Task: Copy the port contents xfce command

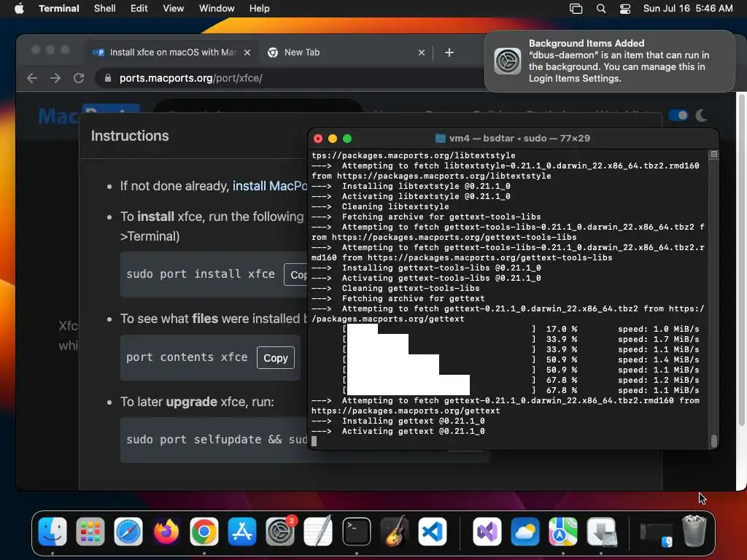Action: coord(275,357)
